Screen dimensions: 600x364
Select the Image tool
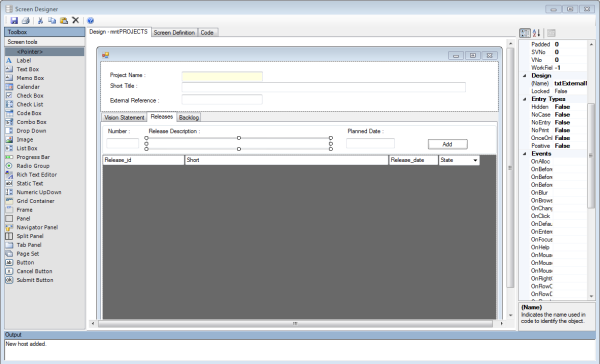(x=45, y=140)
